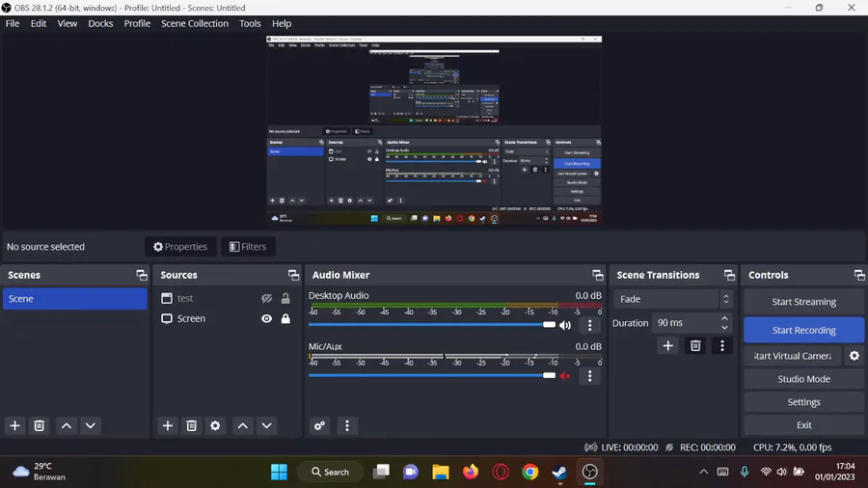Remove the selected scene with the trash icon
Screen dimensions: 868x488
(x=39, y=425)
